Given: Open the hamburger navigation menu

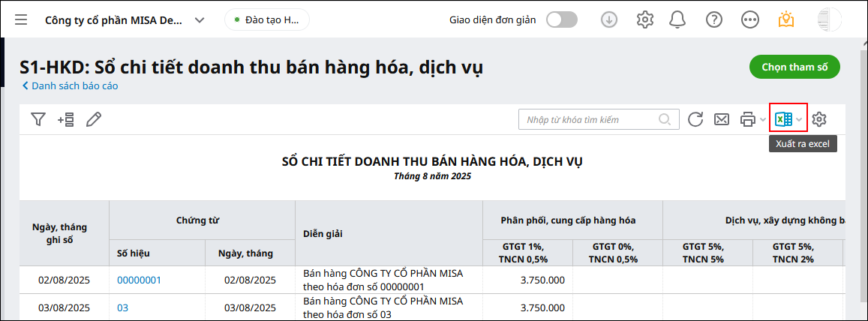Looking at the screenshot, I should point(21,20).
